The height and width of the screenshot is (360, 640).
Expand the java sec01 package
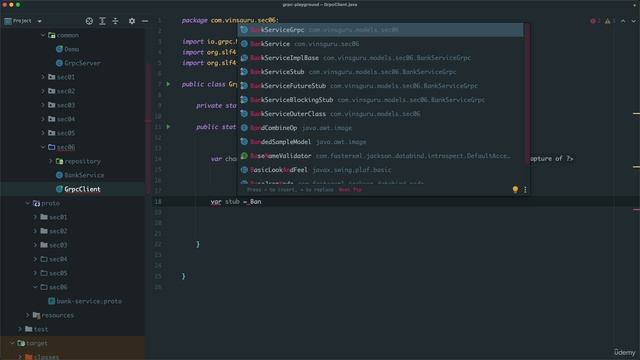pyautogui.click(x=43, y=77)
